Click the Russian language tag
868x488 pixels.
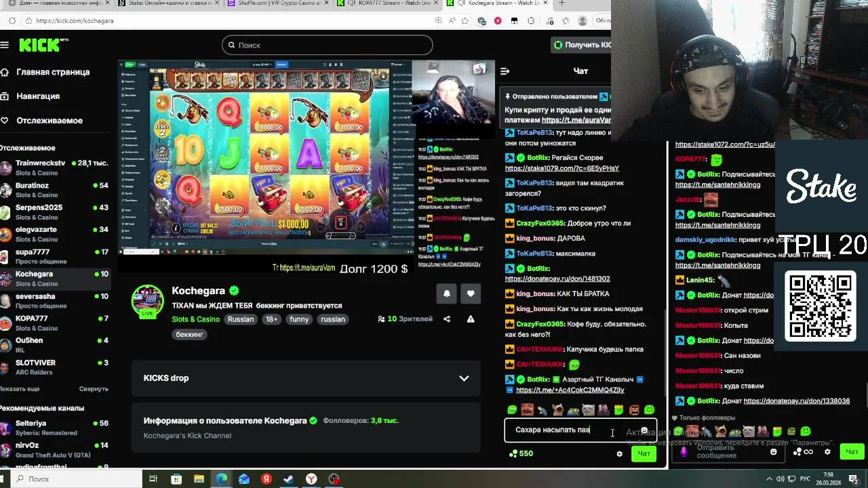pyautogui.click(x=241, y=319)
